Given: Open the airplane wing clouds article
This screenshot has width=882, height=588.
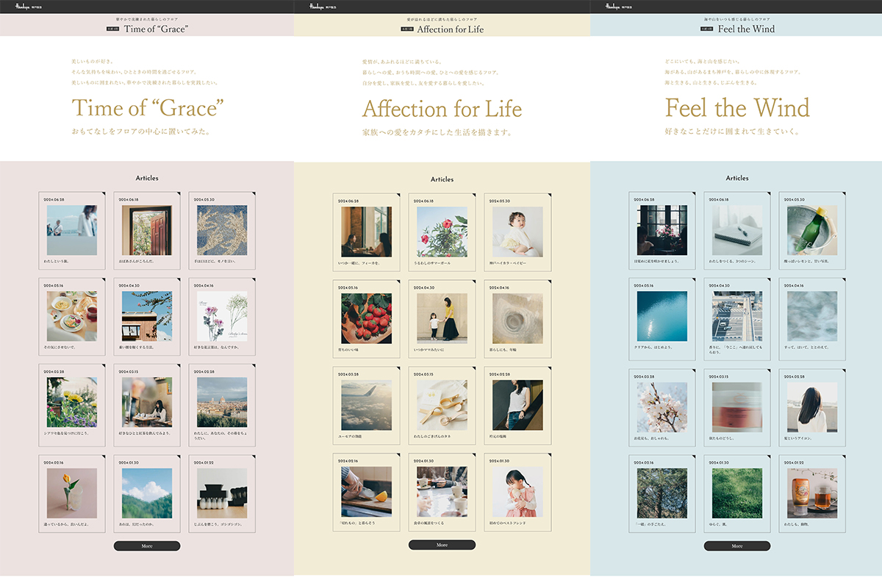Looking at the screenshot, I should coord(366,405).
